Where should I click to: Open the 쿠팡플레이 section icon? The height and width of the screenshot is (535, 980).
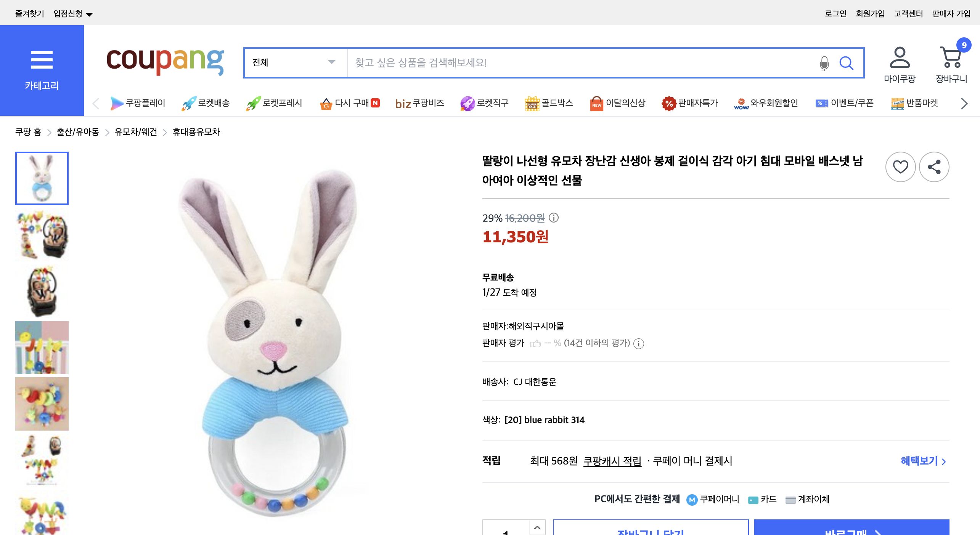tap(116, 103)
